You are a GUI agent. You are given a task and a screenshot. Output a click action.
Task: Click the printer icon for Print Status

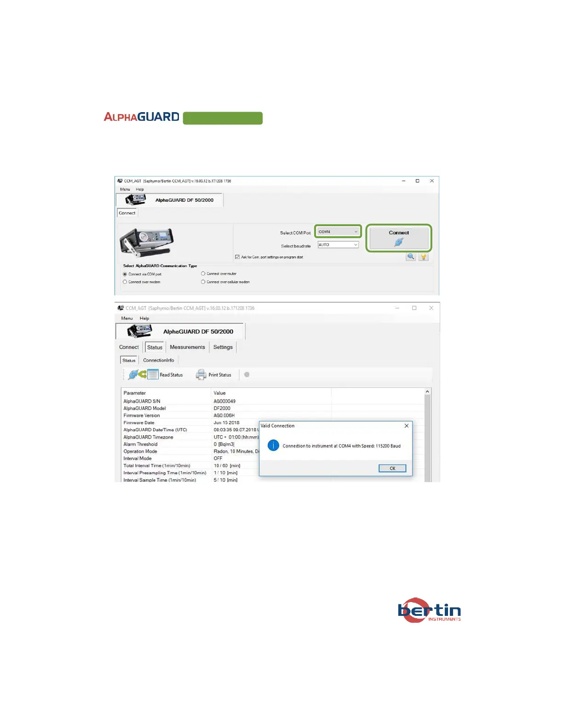tap(201, 375)
